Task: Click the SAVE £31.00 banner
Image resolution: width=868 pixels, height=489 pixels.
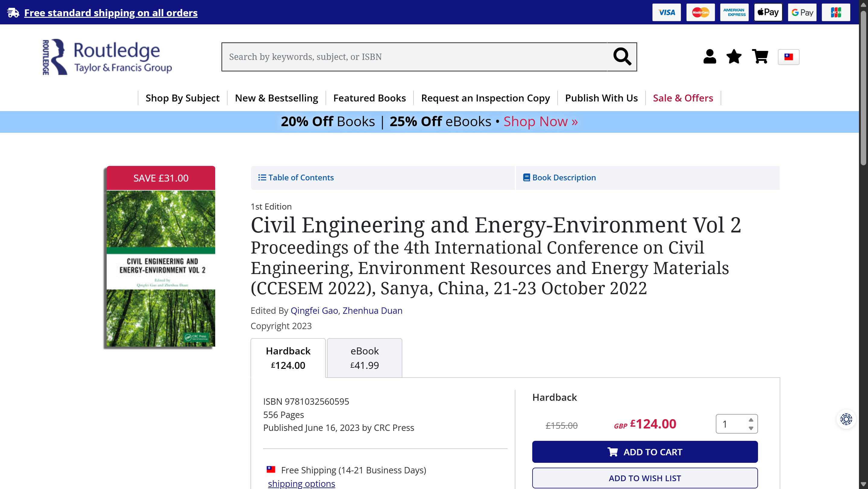Action: (x=161, y=178)
